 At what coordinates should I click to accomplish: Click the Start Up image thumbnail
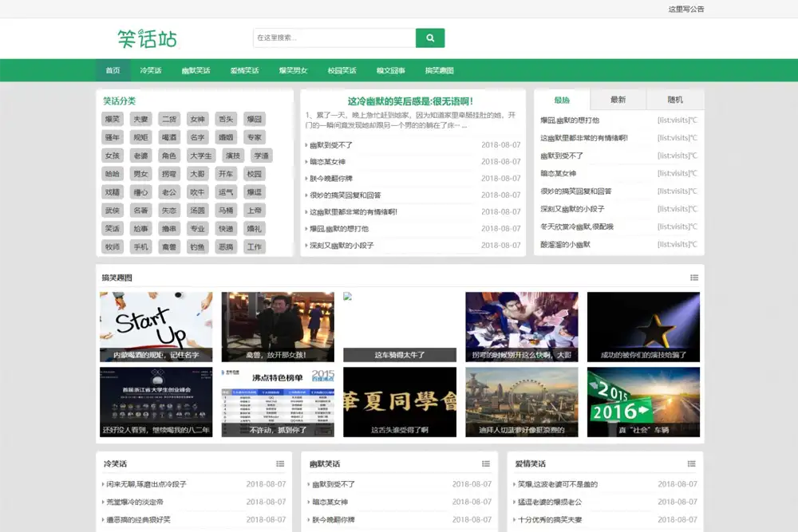(x=155, y=325)
